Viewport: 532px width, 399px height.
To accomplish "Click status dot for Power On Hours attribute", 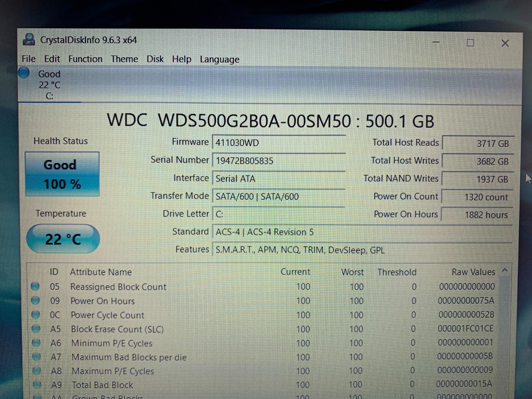I will 35,301.
